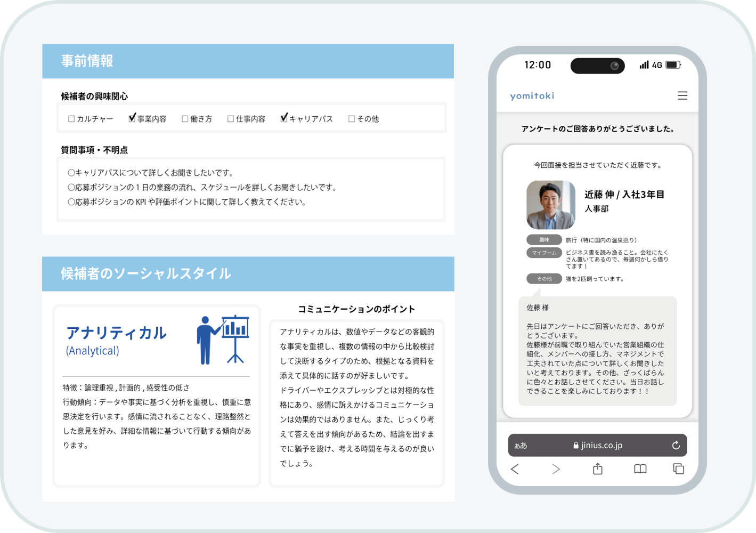Tap the browser back arrow

515,469
